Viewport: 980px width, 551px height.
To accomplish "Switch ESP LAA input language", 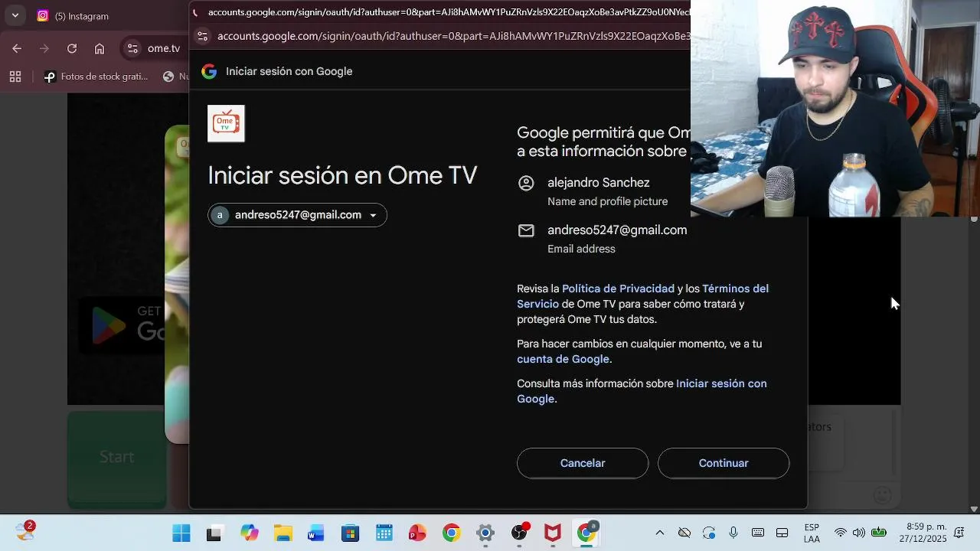I will pyautogui.click(x=812, y=533).
